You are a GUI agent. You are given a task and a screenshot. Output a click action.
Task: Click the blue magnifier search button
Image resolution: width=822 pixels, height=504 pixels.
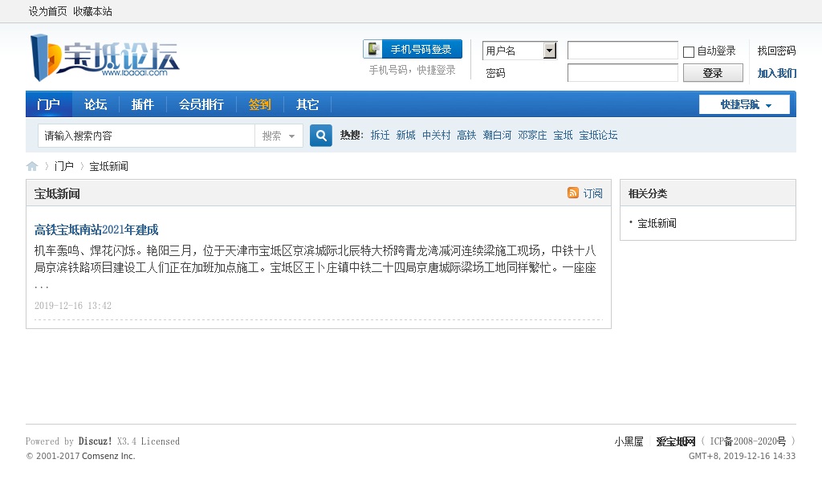[321, 136]
